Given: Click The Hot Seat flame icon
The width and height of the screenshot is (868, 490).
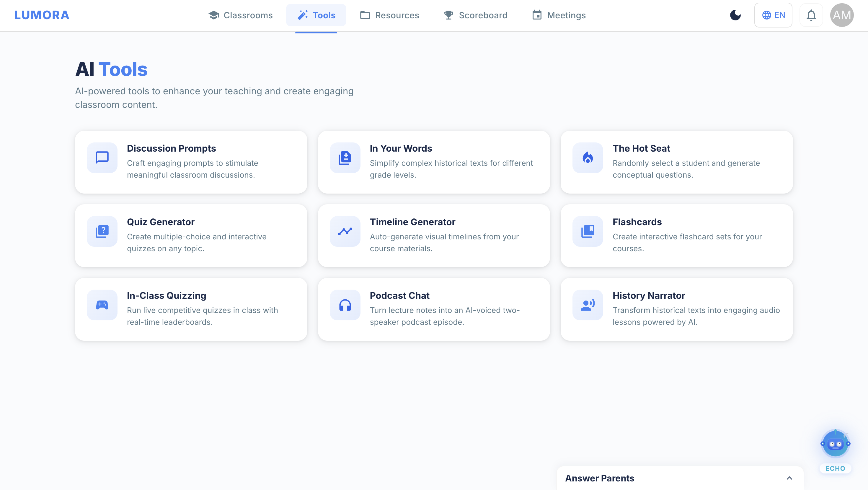Looking at the screenshot, I should point(588,158).
